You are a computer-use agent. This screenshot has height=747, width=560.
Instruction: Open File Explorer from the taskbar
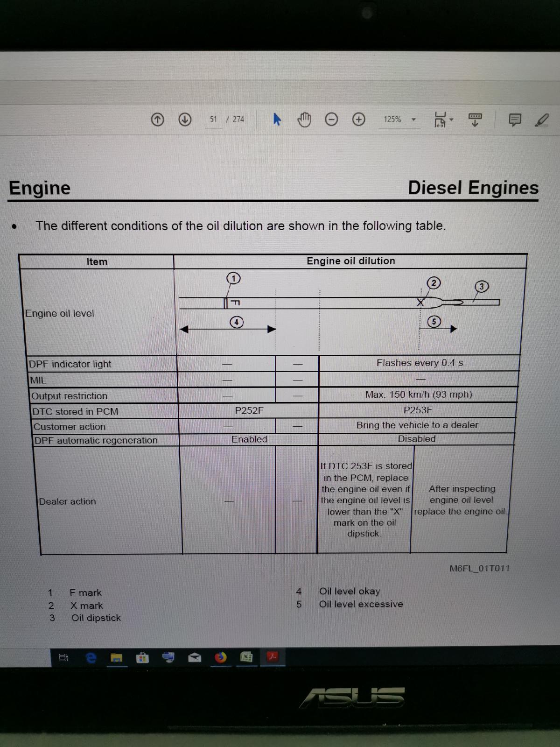[x=117, y=658]
